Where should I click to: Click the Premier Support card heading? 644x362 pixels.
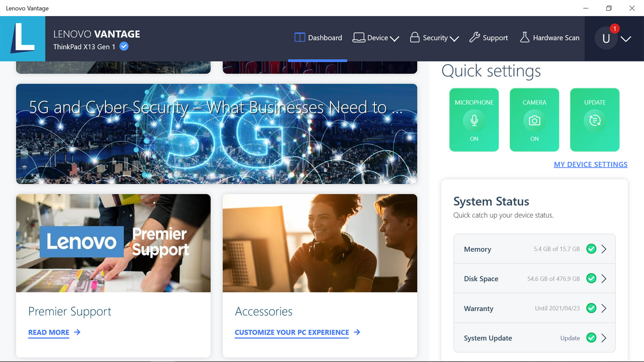click(x=70, y=311)
